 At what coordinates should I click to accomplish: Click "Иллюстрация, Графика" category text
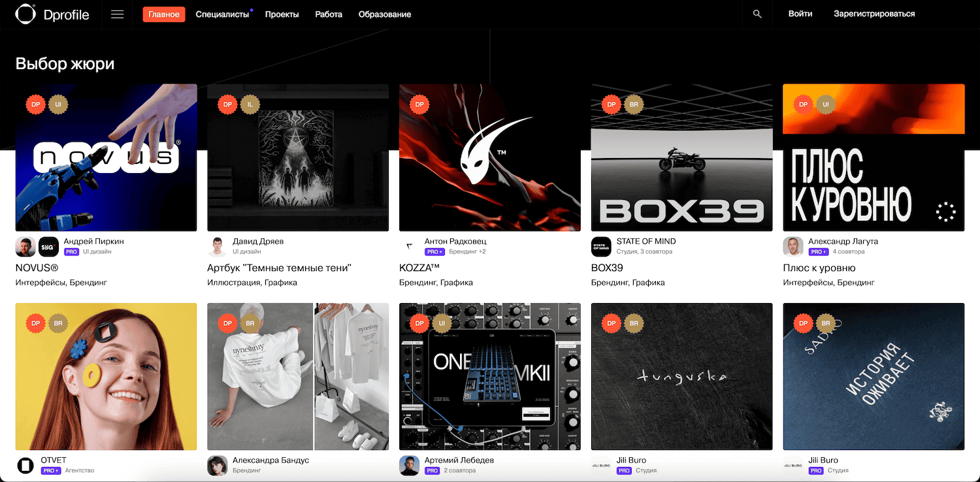pyautogui.click(x=252, y=283)
